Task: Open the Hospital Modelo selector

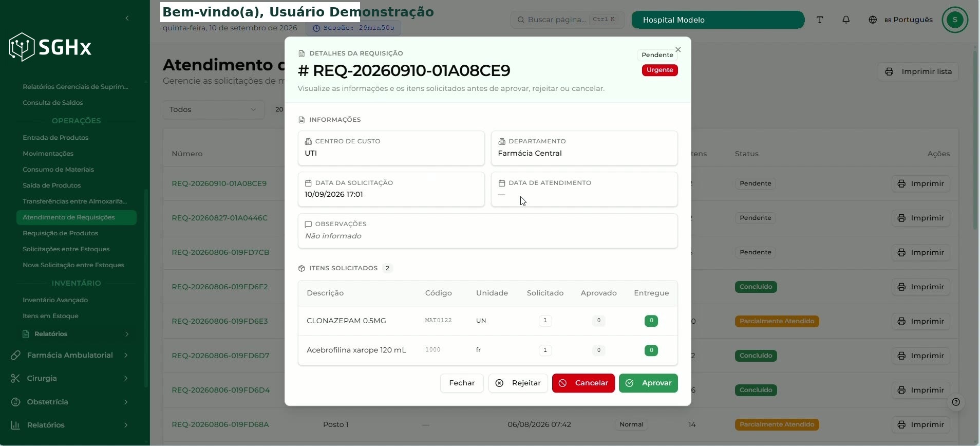Action: [x=718, y=20]
